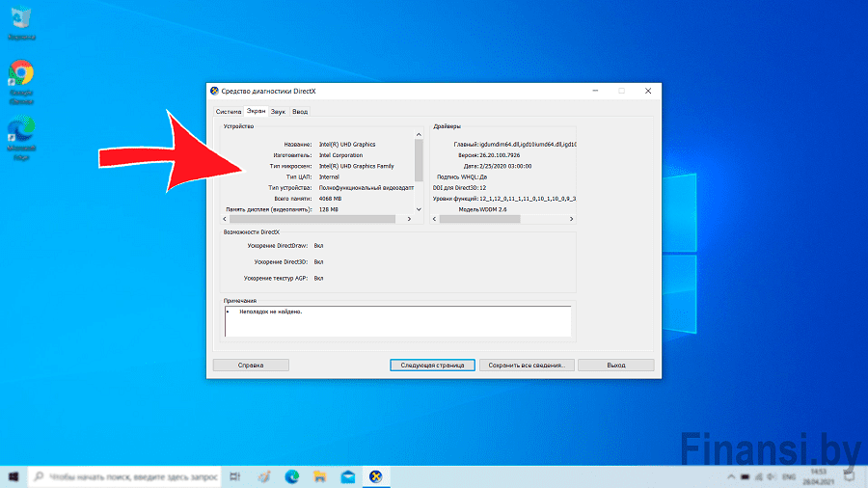Click the Ускорение DirectDraw Вкл value
Screen dimensions: 868x488
coord(319,246)
